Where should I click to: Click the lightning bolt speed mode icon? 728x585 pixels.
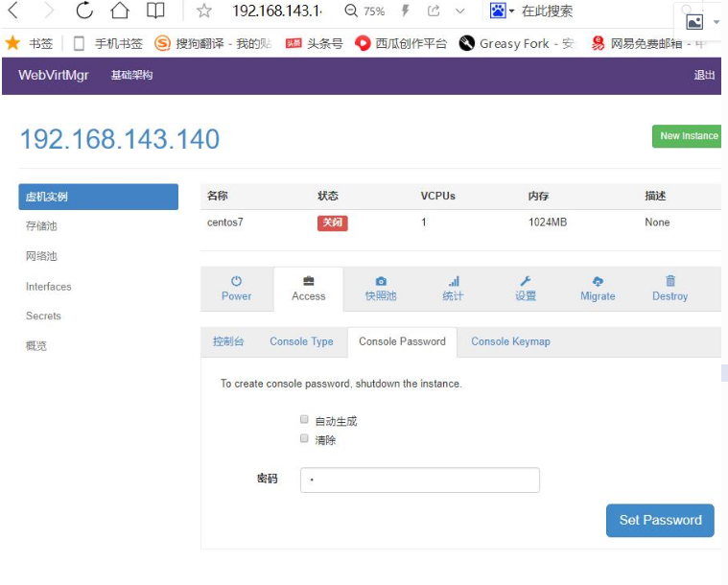click(405, 11)
